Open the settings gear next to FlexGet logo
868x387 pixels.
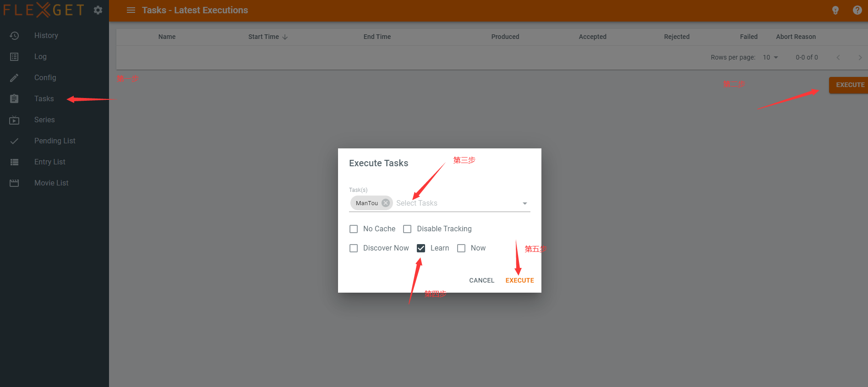pos(98,10)
